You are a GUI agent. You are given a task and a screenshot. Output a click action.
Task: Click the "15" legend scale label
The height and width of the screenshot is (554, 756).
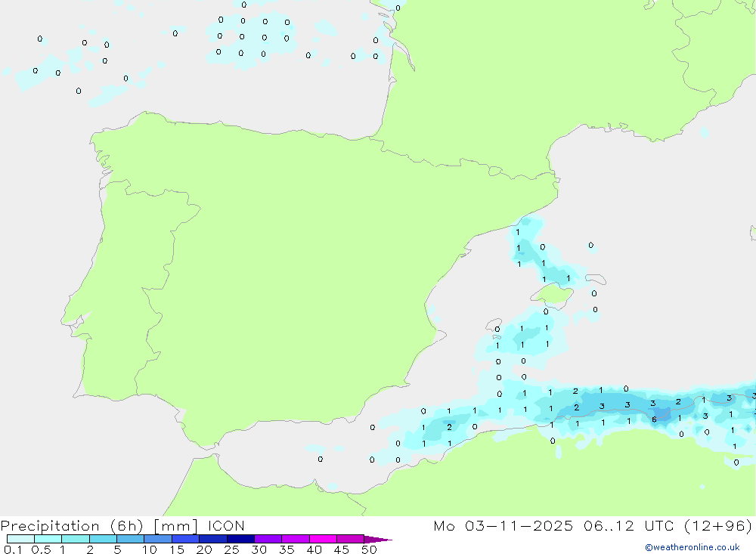tap(177, 549)
